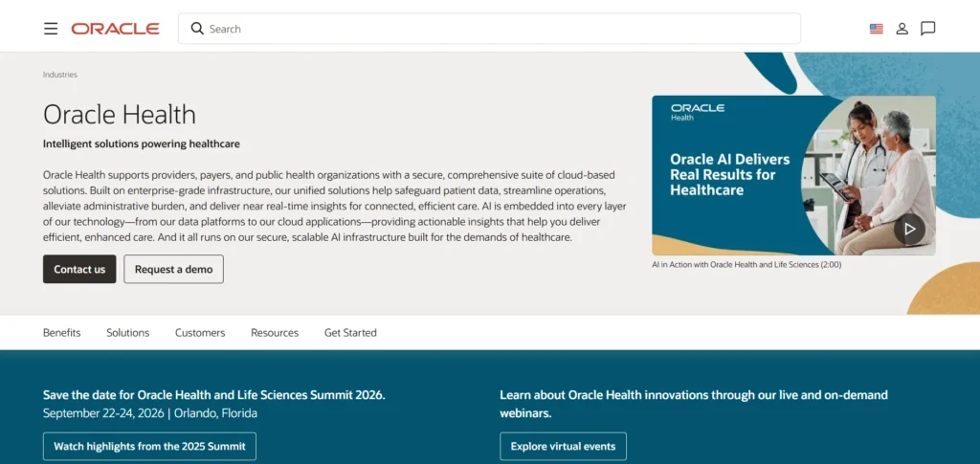Click the 'Learn about Oracle Health innovations' heading

694,404
